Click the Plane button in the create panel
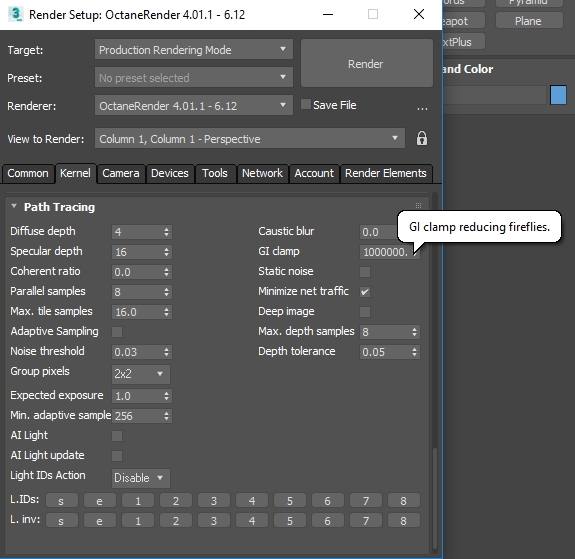This screenshot has height=559, width=575. 528,21
